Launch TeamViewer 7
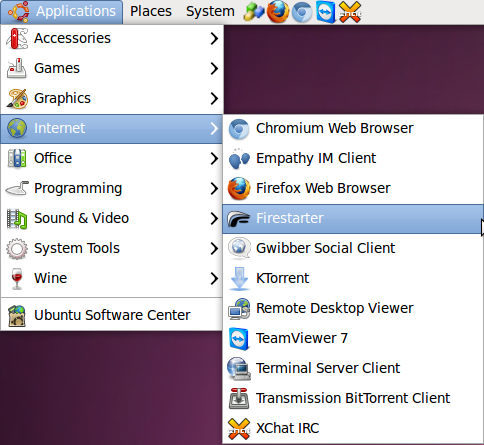The width and height of the screenshot is (484, 445). click(353, 339)
